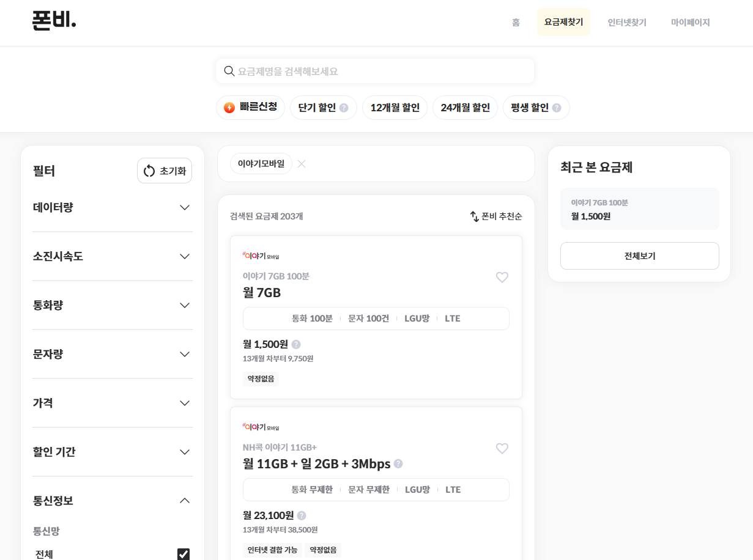This screenshot has width=753, height=560.
Task: Click the 필터 heading
Action: 44,171
